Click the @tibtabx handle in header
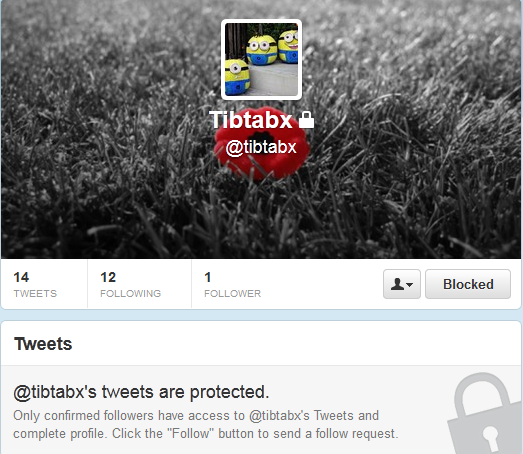 click(x=261, y=147)
